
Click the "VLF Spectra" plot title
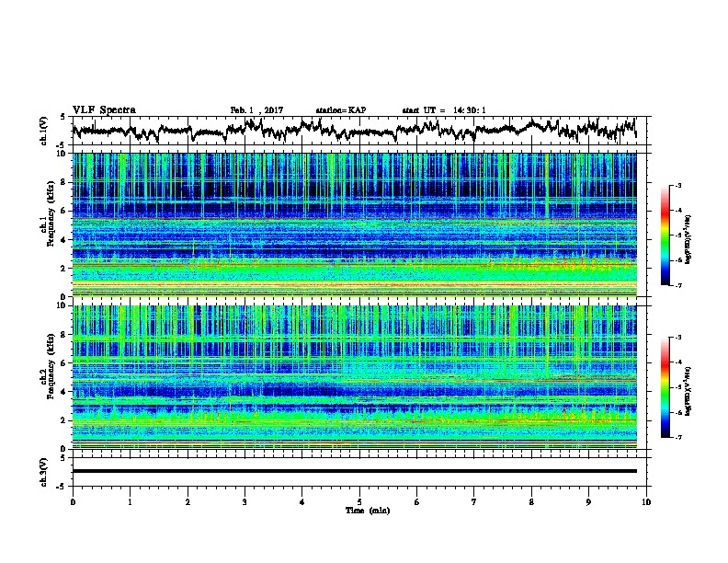(x=104, y=110)
